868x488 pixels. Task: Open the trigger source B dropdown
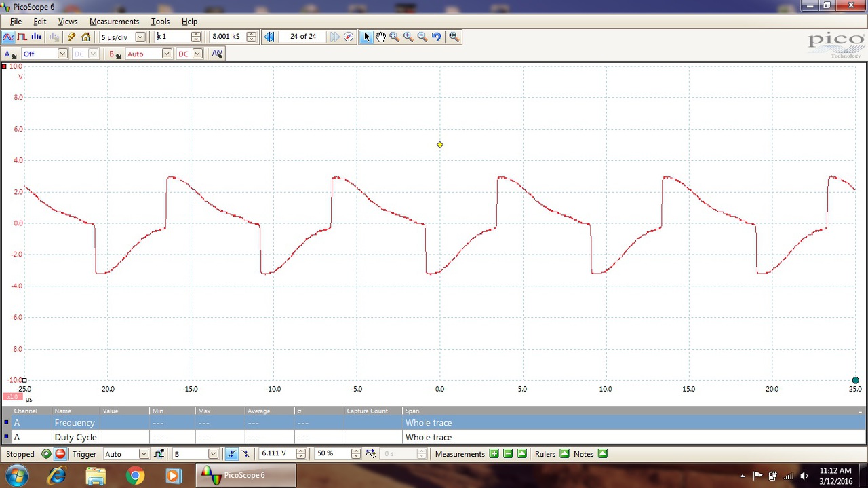pos(213,454)
